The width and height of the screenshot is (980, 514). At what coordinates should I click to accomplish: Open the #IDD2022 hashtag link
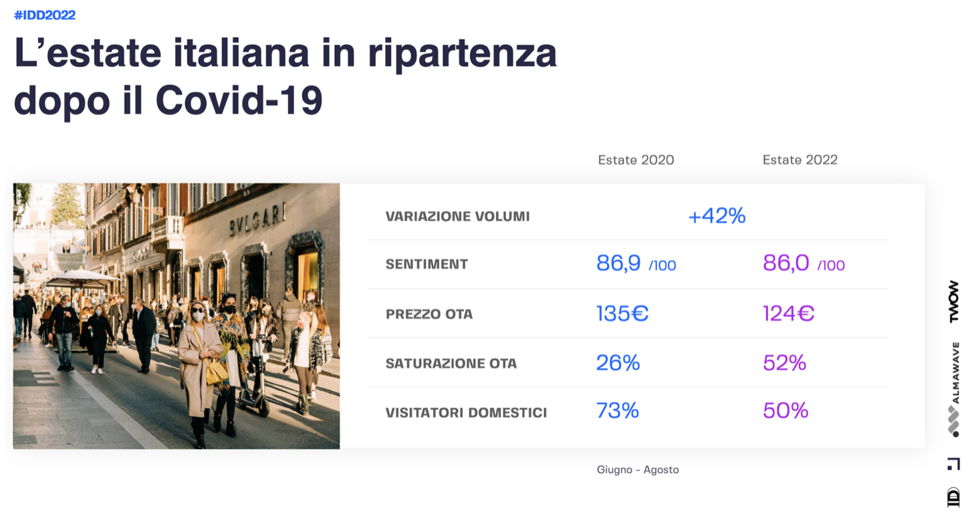(x=45, y=15)
